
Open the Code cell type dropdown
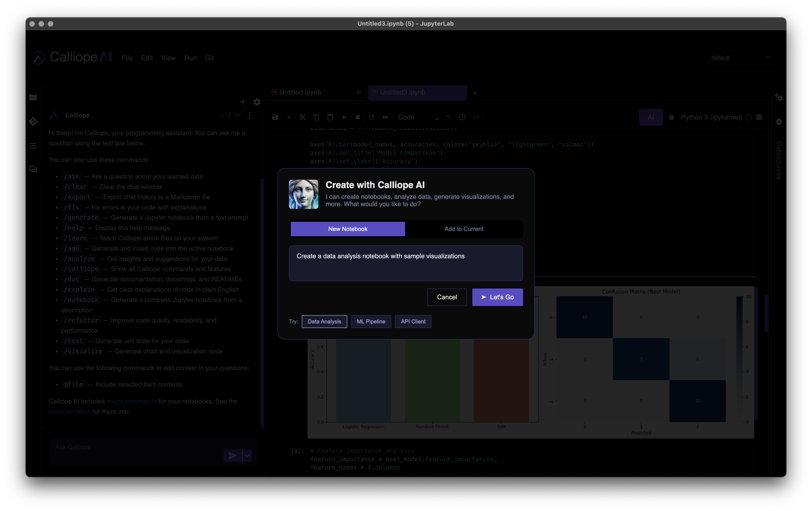point(418,117)
